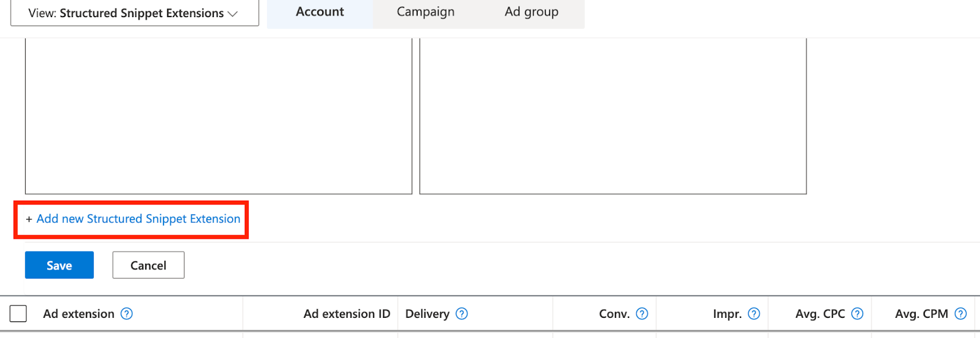Click the Cancel button
The image size is (980, 338).
point(148,265)
